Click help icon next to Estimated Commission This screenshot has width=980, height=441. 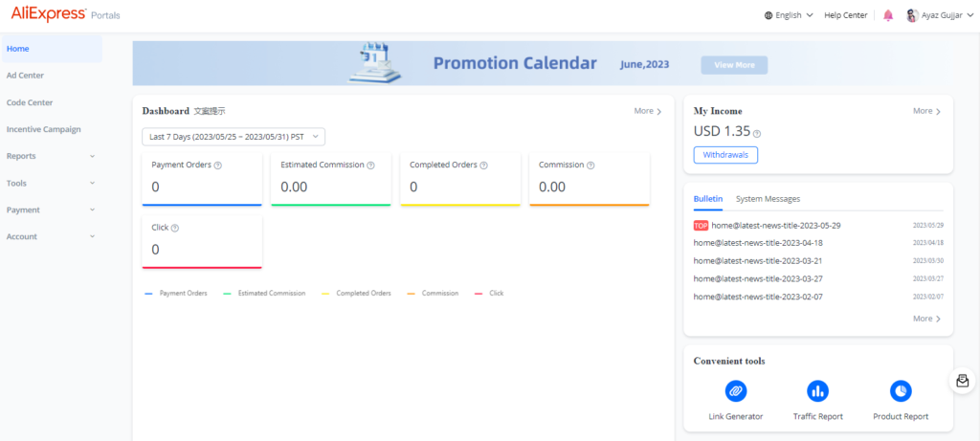[370, 165]
